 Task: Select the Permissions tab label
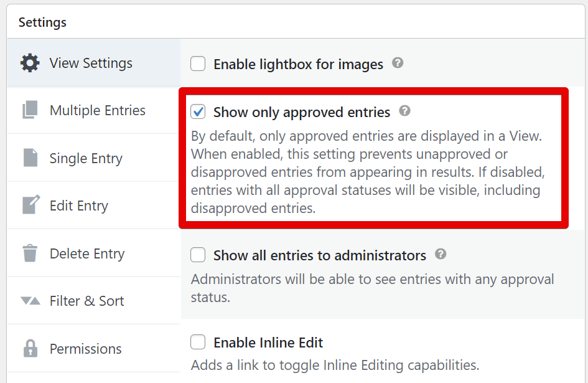tap(85, 349)
